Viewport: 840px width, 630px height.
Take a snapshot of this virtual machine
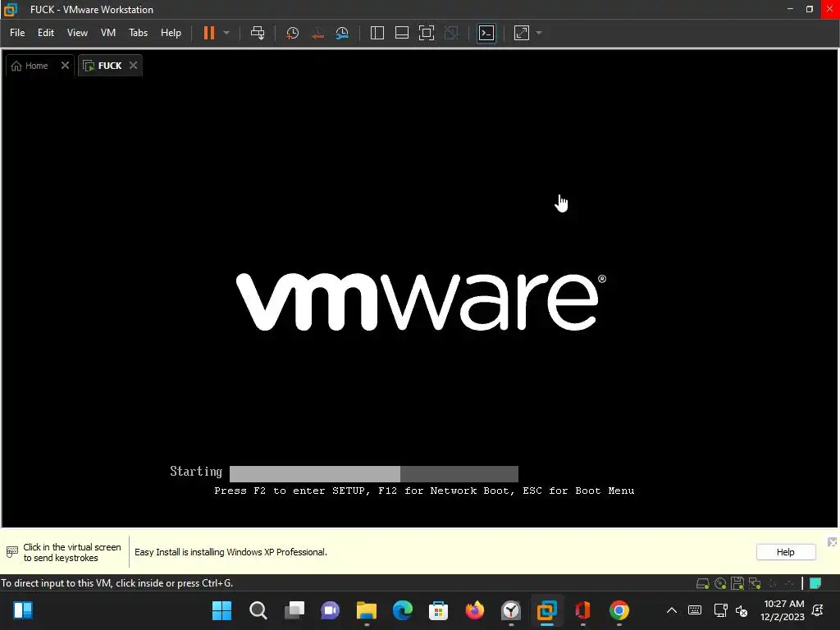293,33
